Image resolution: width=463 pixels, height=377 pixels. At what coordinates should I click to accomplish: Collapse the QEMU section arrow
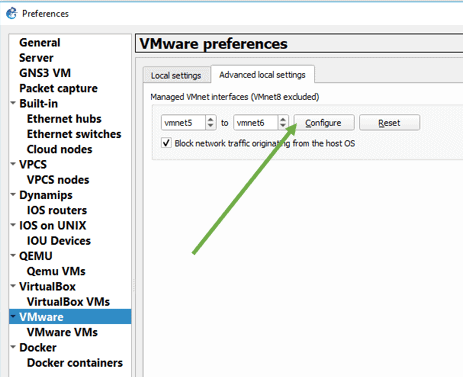13,256
